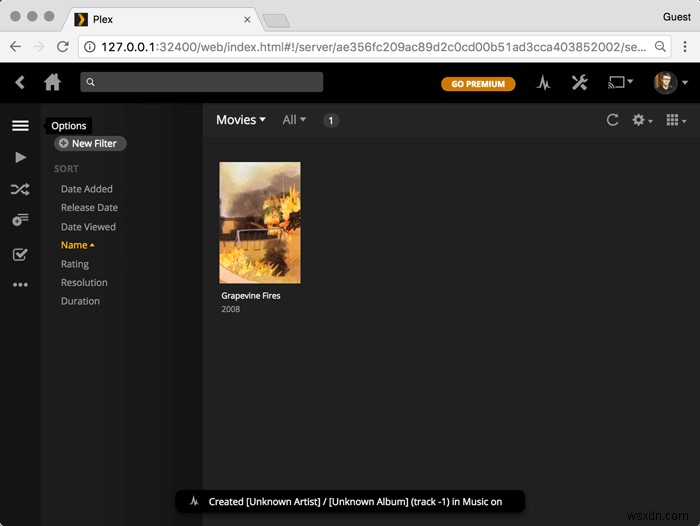The height and width of the screenshot is (526, 700).
Task: Close the Plex browser tab
Action: point(247,20)
